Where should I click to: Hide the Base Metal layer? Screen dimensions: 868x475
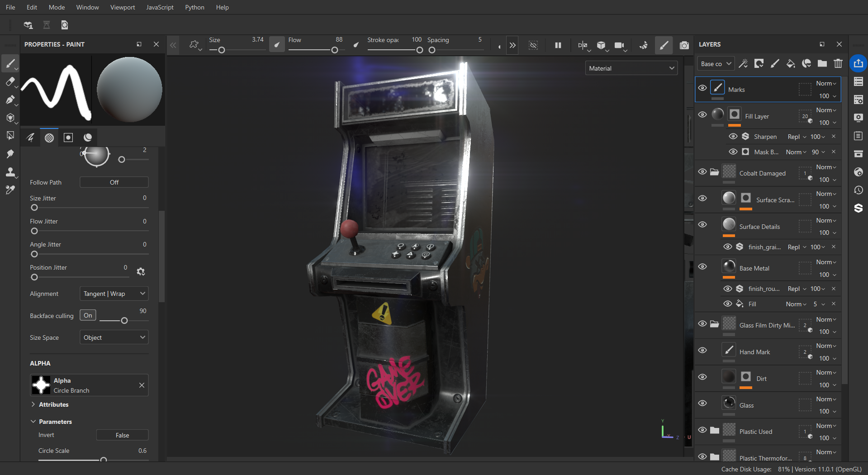pos(702,266)
